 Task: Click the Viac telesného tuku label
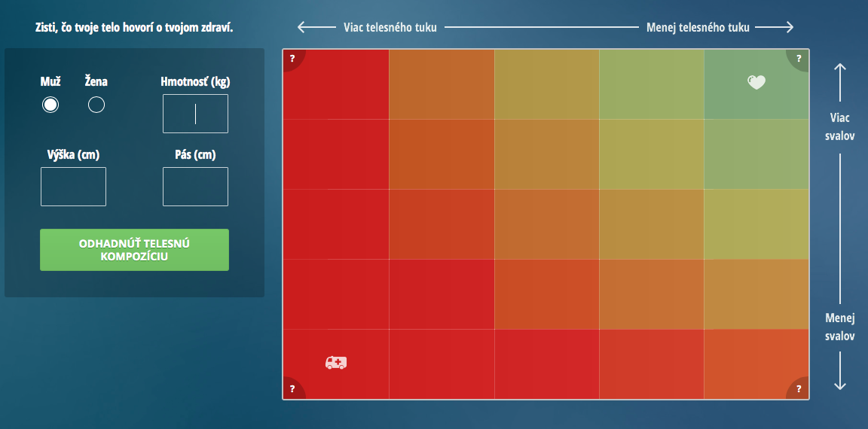click(x=390, y=27)
